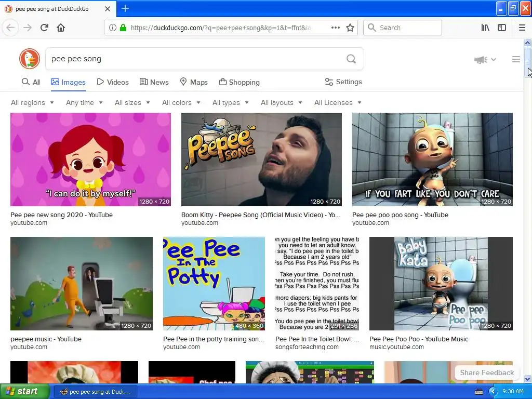Image resolution: width=532 pixels, height=399 pixels.
Task: Open the Windows start menu
Action: pos(24,392)
